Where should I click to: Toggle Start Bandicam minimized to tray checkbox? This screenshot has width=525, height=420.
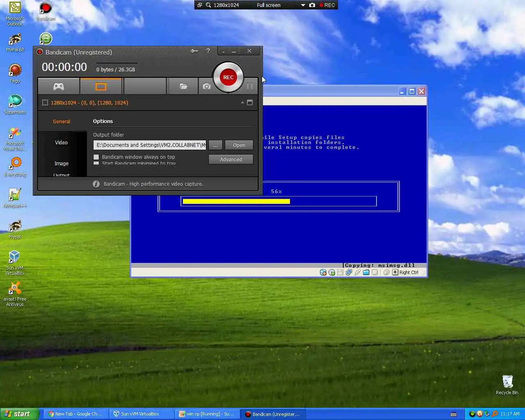tap(96, 163)
